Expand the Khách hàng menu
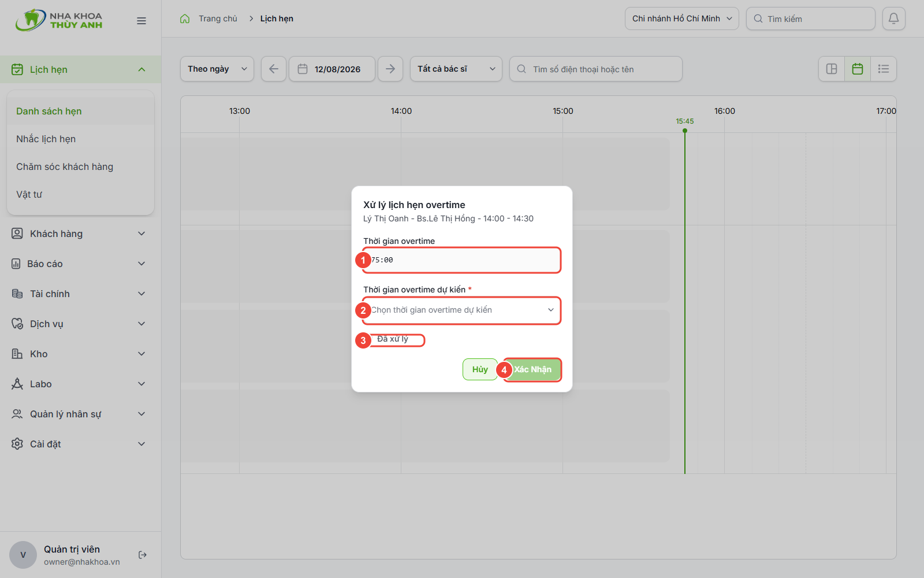The image size is (924, 578). [80, 234]
